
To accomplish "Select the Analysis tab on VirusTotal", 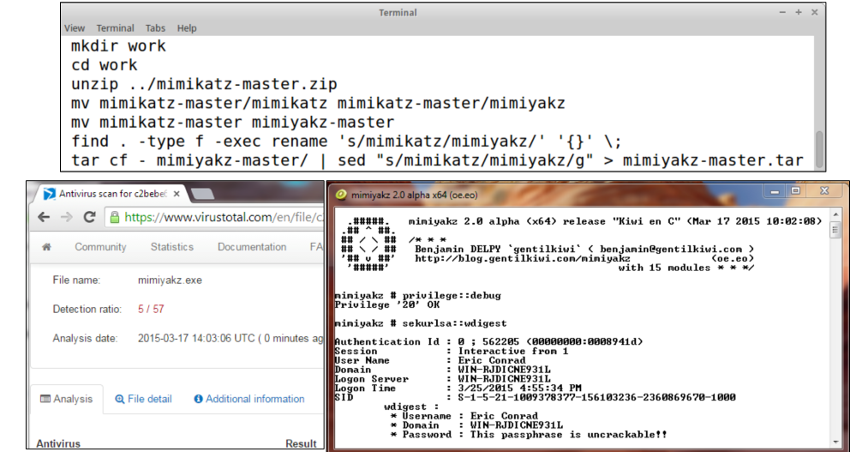I will click(67, 399).
